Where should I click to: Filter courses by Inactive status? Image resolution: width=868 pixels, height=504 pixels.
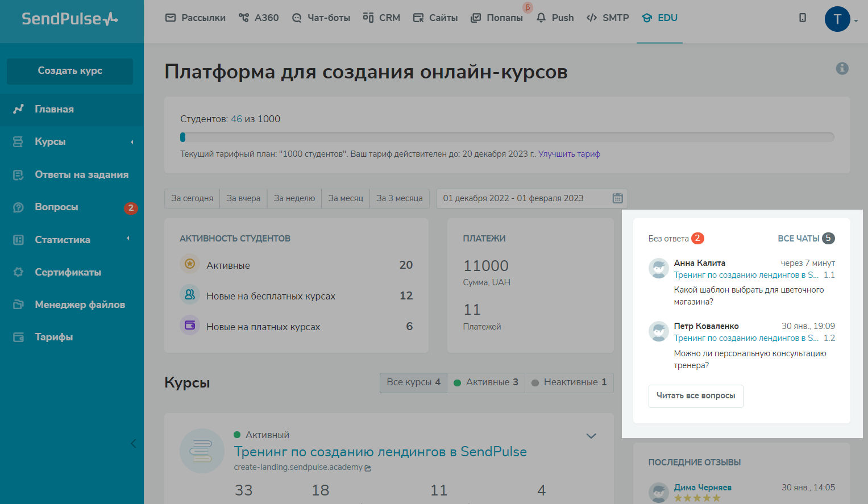(569, 382)
